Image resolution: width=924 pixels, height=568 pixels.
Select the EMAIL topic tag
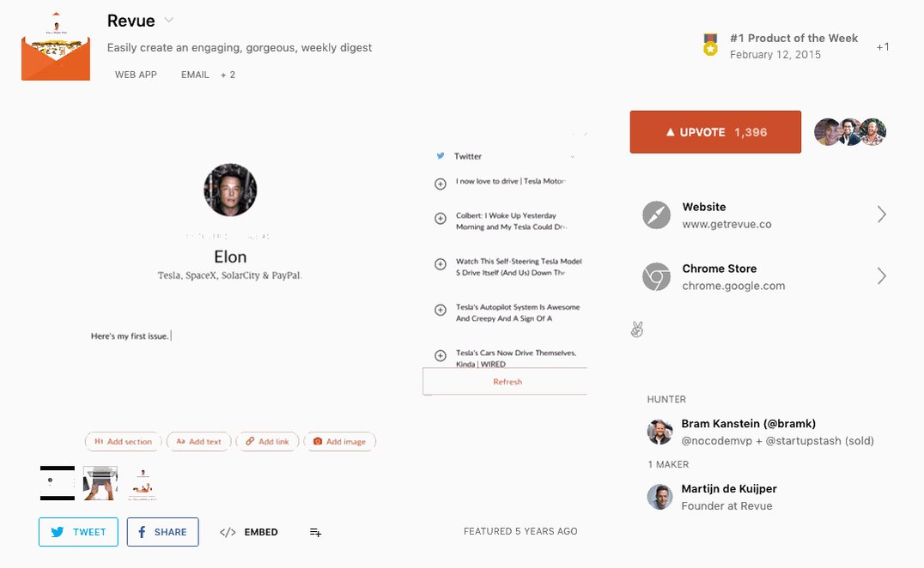tap(195, 75)
